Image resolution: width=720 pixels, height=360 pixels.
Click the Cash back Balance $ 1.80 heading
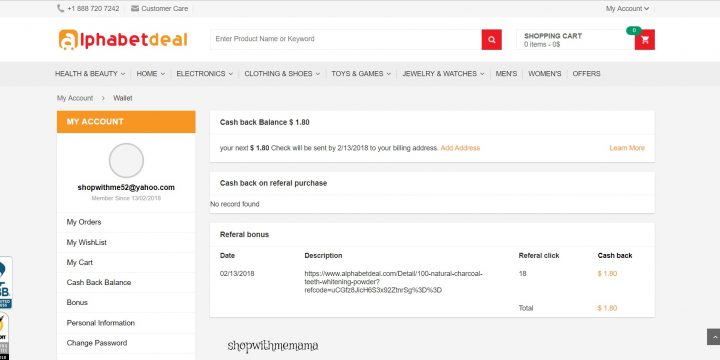point(264,123)
